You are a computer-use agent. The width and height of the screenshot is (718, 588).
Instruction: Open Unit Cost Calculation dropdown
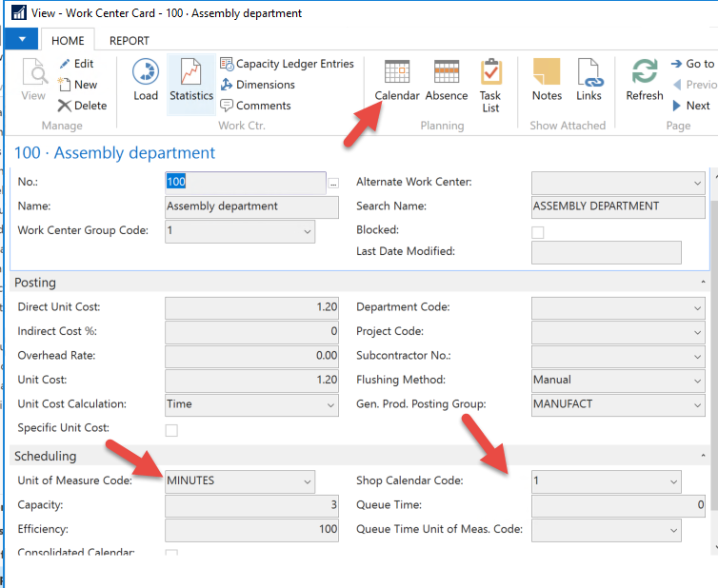tap(330, 405)
